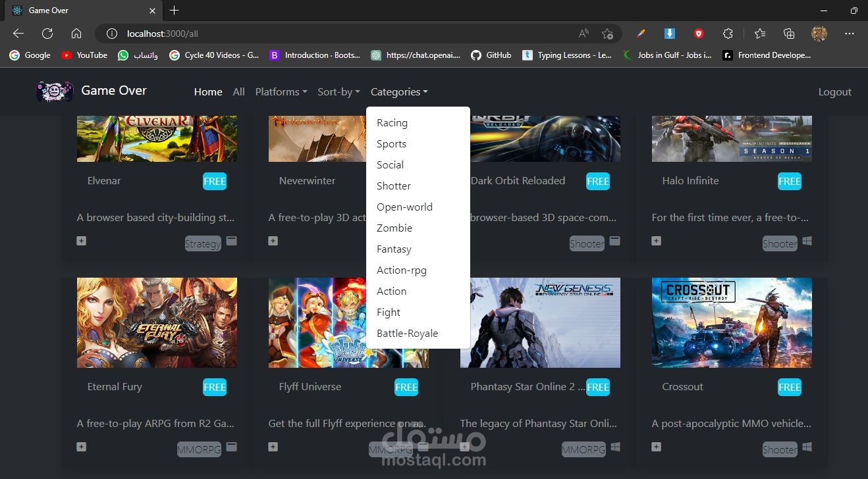Viewport: 868px width, 479px height.
Task: Open the collections icon in toolbar
Action: coord(789,34)
